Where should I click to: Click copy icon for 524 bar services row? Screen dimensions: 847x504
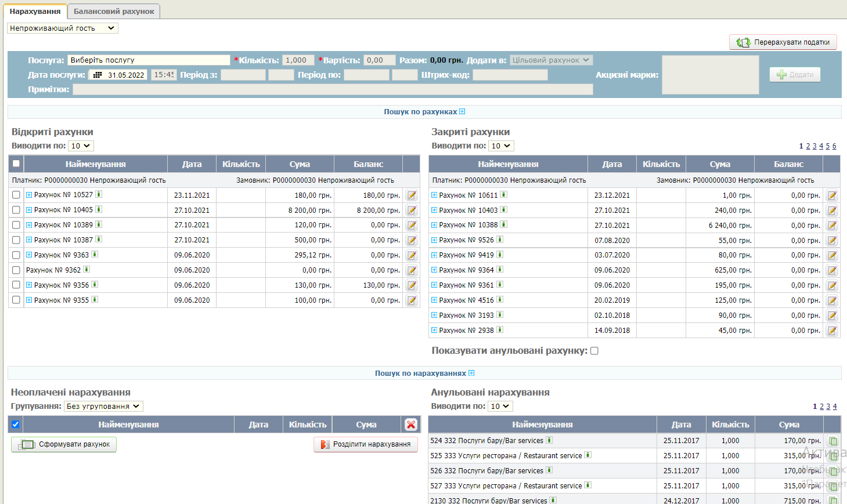[832, 441]
